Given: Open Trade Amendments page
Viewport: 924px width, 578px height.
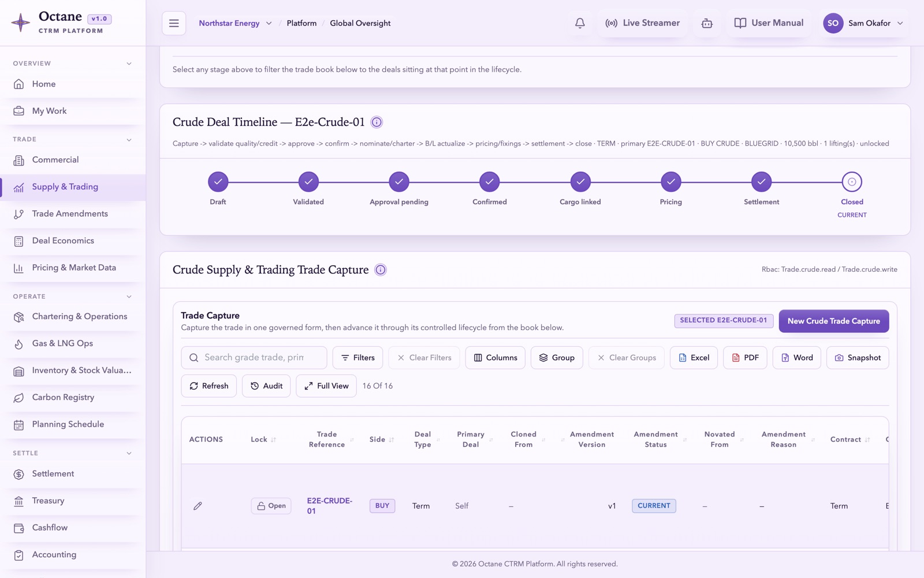Looking at the screenshot, I should coord(73,214).
